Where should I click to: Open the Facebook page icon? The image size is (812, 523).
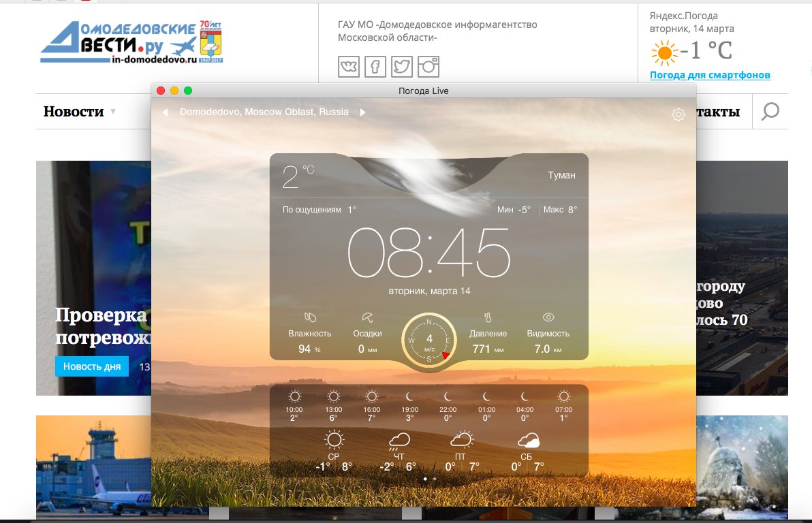pyautogui.click(x=375, y=67)
